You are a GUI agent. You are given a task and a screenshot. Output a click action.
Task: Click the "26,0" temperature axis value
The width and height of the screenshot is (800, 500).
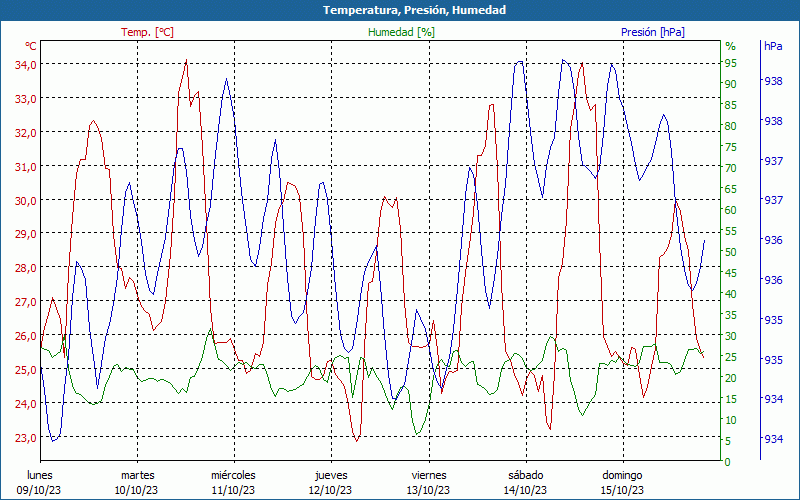(25, 336)
